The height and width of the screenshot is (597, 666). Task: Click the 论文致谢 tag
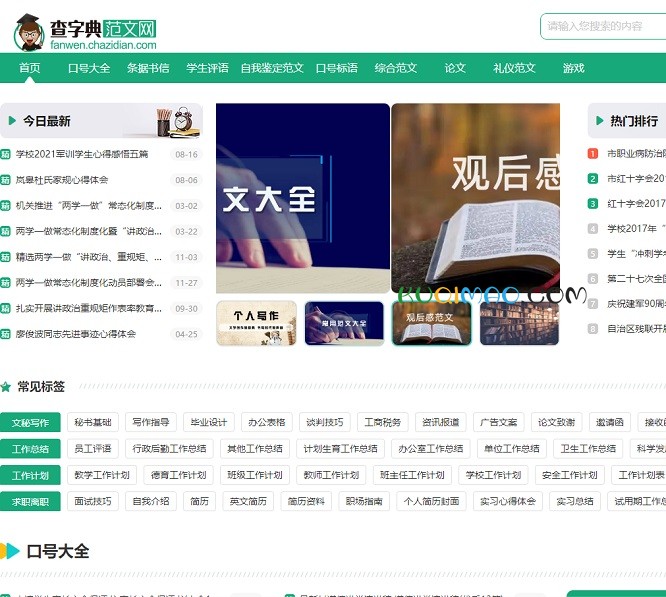(556, 422)
